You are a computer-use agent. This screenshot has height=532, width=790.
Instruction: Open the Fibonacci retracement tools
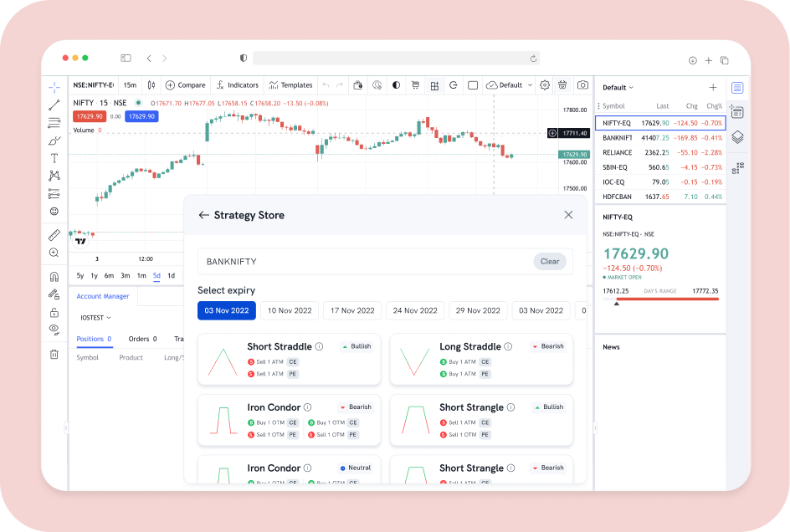pyautogui.click(x=54, y=122)
